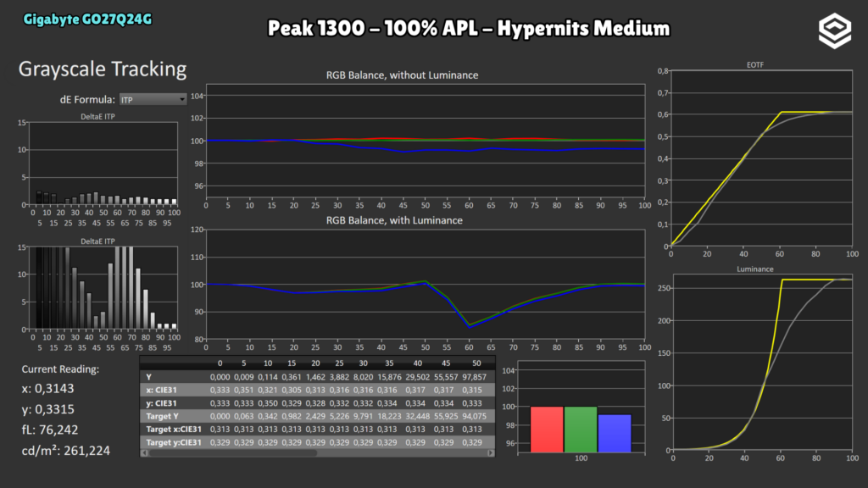Click the Y value 55,557 cell
Image resolution: width=868 pixels, height=488 pixels.
446,377
